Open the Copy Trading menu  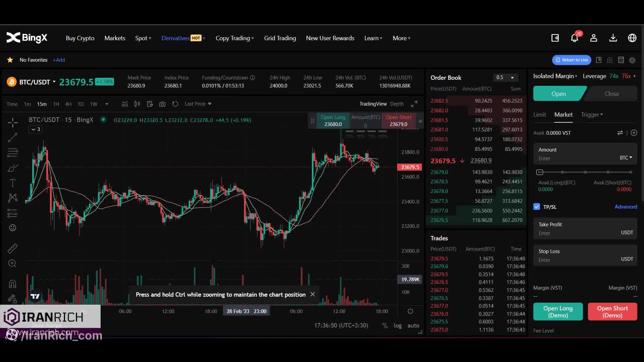(x=234, y=38)
